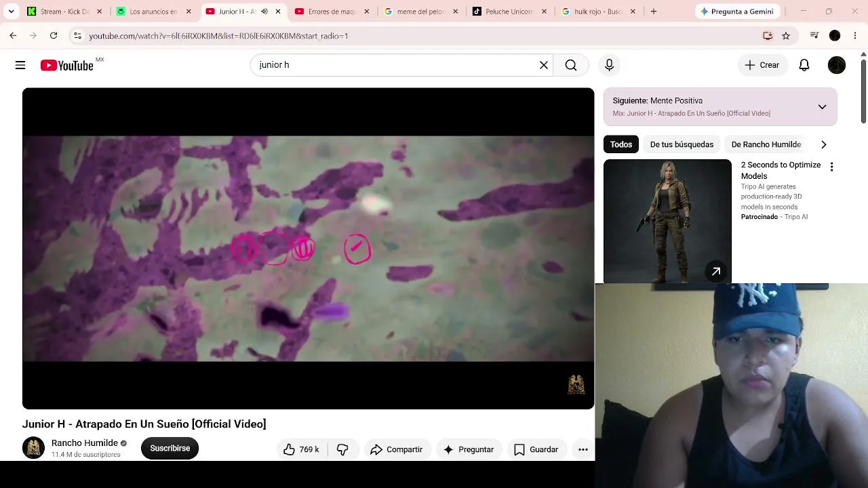The image size is (868, 488).
Task: Close the Peluche Unicorn tab
Action: coord(544,12)
